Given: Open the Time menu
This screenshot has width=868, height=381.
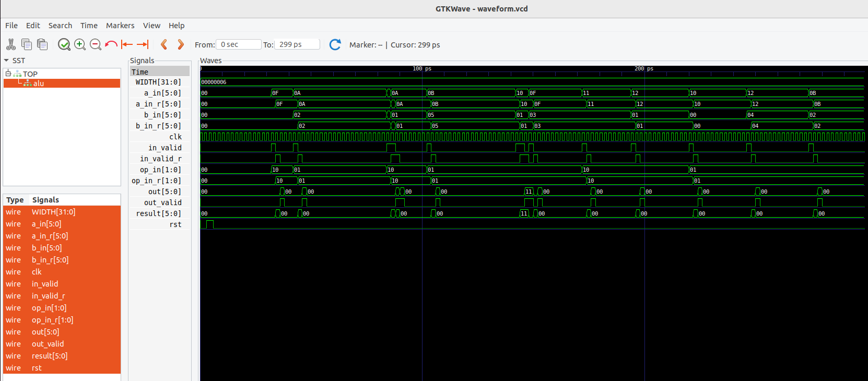Looking at the screenshot, I should coord(89,26).
